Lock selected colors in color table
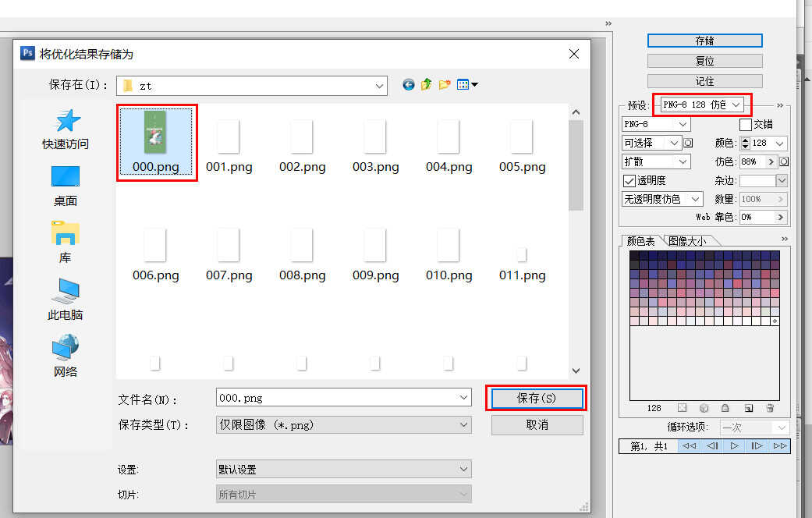This screenshot has width=812, height=518. (725, 408)
